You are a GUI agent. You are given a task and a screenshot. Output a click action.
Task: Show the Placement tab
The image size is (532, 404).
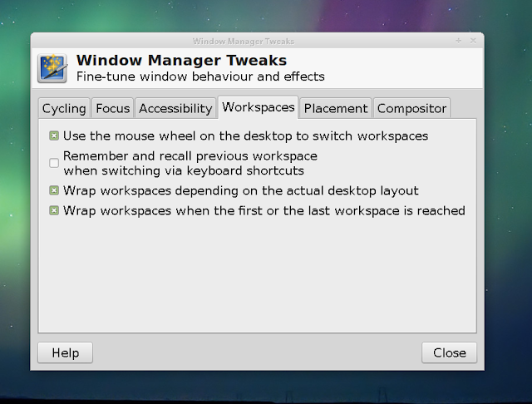pos(335,108)
